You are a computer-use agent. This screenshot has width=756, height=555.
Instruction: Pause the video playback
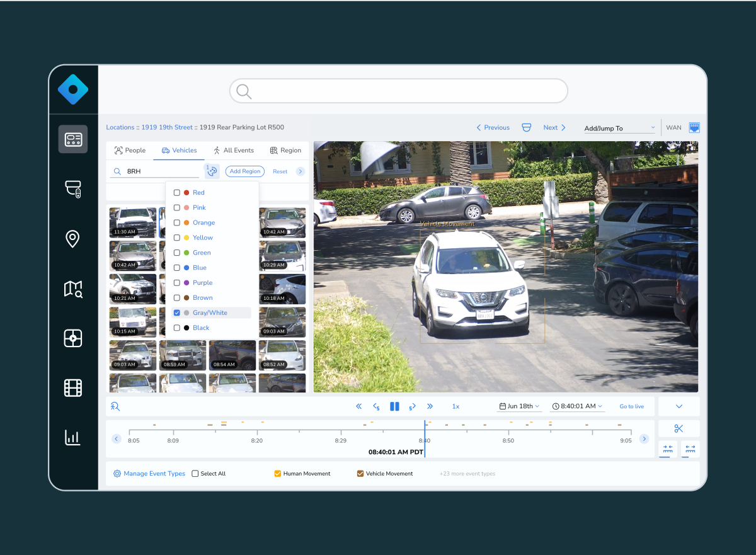coord(394,406)
